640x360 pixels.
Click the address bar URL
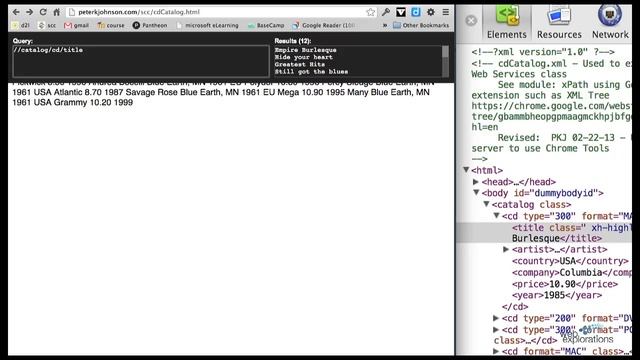pos(139,12)
